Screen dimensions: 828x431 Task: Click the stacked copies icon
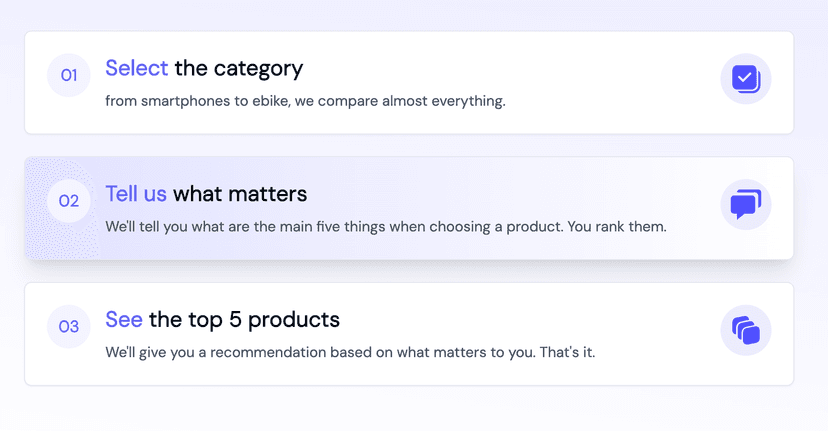coord(746,330)
